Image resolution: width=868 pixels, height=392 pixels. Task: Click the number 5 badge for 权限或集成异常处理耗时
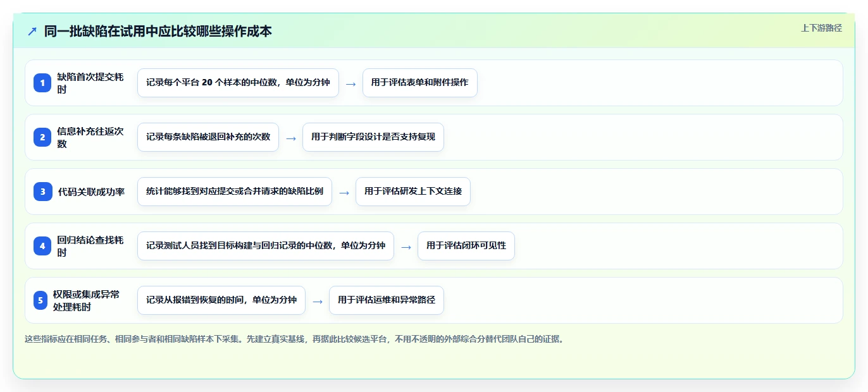coord(40,300)
